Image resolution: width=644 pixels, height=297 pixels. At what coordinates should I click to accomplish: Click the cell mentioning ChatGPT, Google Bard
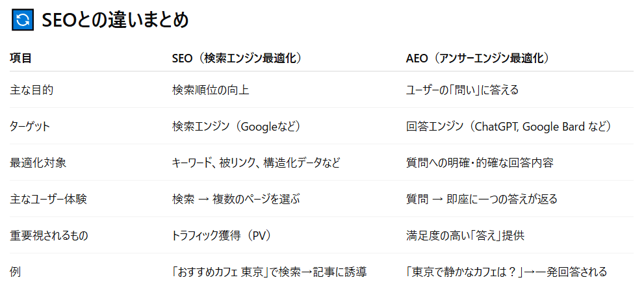pyautogui.click(x=508, y=127)
